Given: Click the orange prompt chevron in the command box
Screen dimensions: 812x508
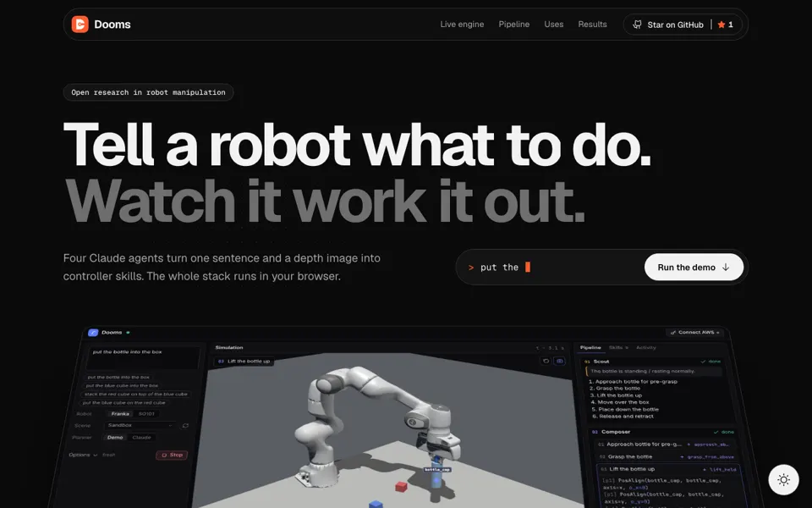Looking at the screenshot, I should coord(471,268).
